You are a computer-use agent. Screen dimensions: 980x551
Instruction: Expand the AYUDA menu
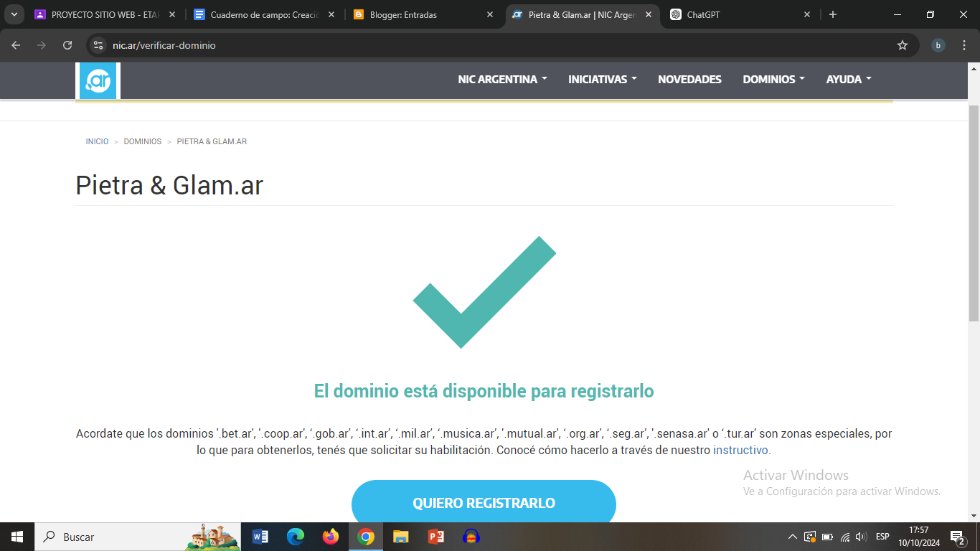849,80
